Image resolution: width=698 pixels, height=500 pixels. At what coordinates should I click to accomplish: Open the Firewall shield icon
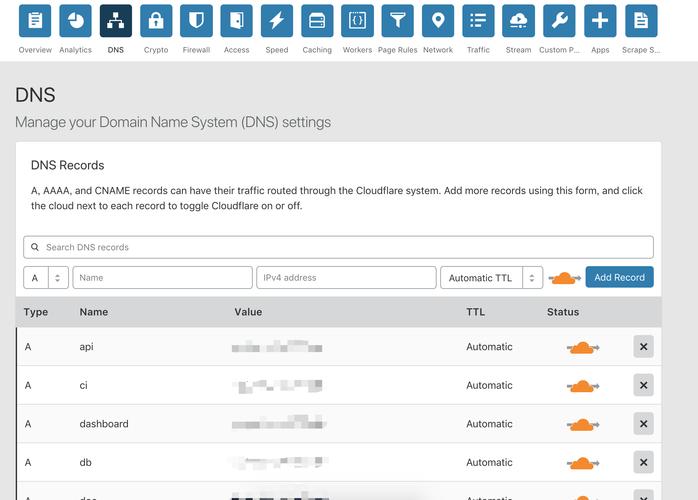click(x=196, y=20)
